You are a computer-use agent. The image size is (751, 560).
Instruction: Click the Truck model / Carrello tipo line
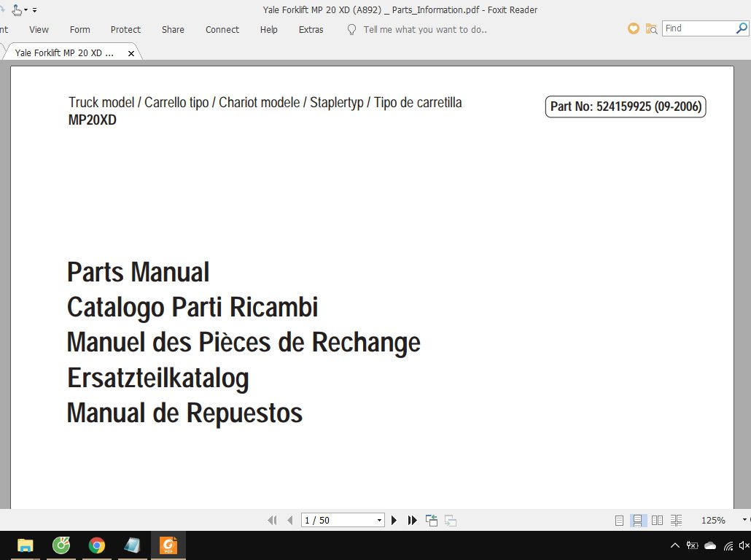(265, 103)
